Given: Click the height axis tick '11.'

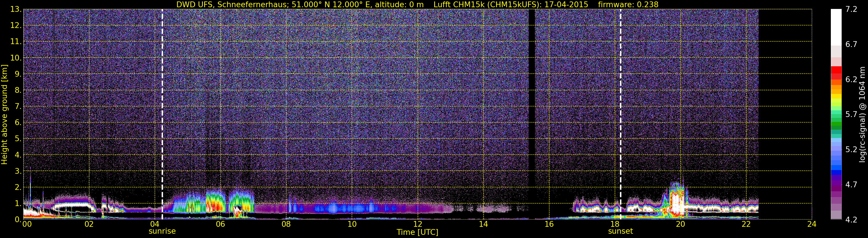Looking at the screenshot, I should click(x=16, y=42).
